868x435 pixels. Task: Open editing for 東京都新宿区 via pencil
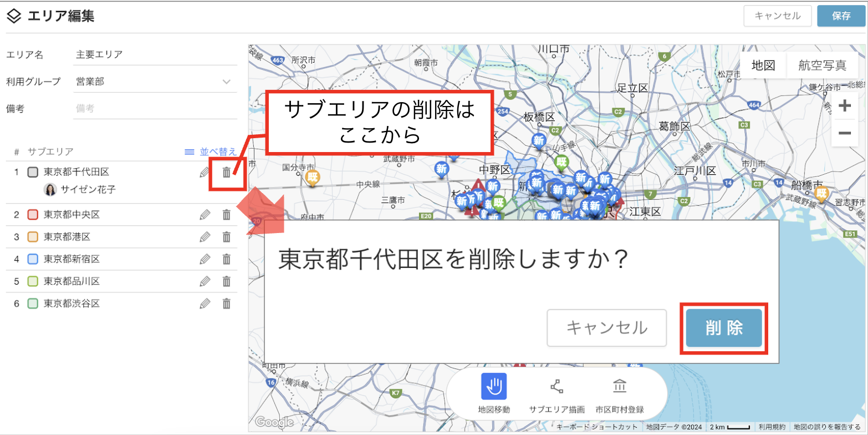[x=205, y=259]
